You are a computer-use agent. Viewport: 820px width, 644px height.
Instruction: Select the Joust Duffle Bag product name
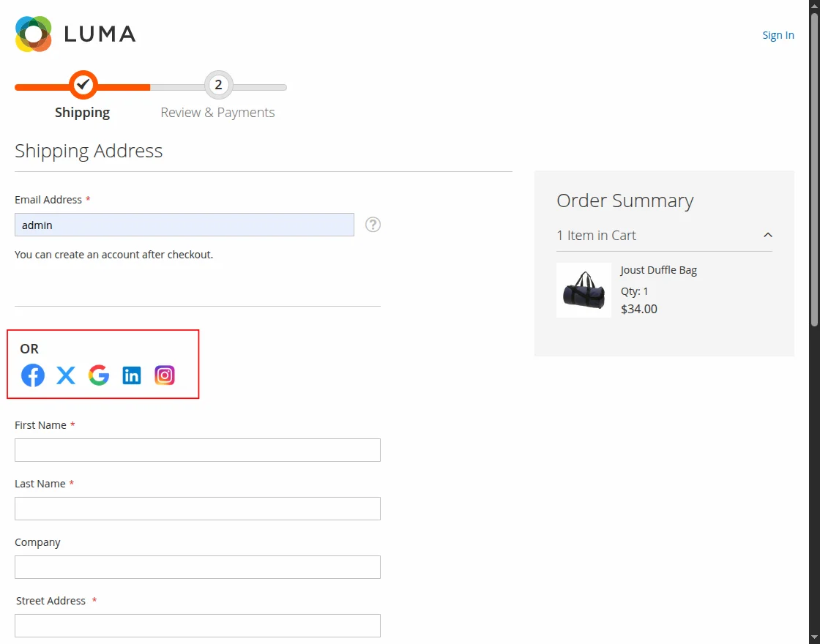click(x=657, y=269)
